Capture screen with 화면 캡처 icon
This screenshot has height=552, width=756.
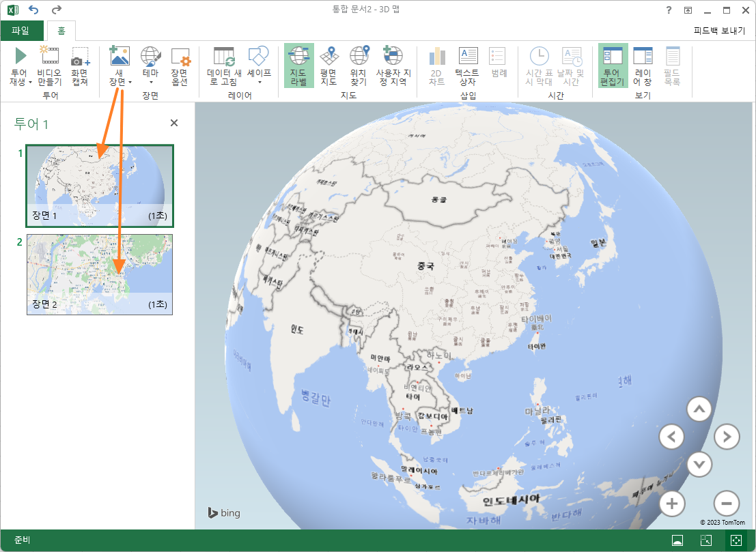(80, 56)
